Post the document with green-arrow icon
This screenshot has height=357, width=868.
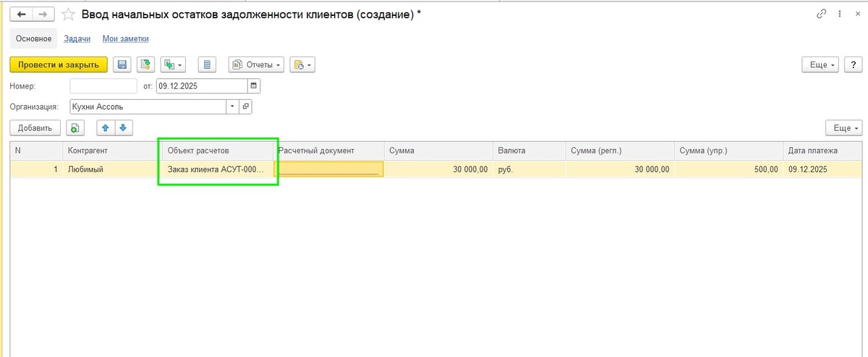point(145,64)
